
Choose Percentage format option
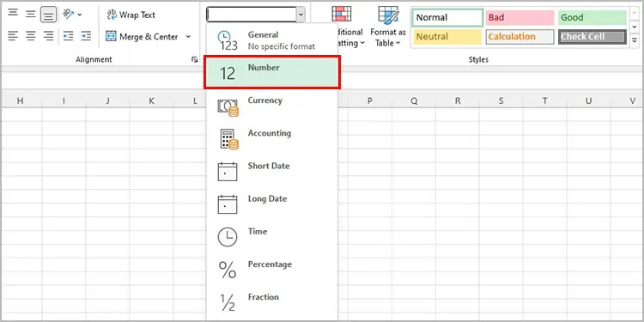272,270
